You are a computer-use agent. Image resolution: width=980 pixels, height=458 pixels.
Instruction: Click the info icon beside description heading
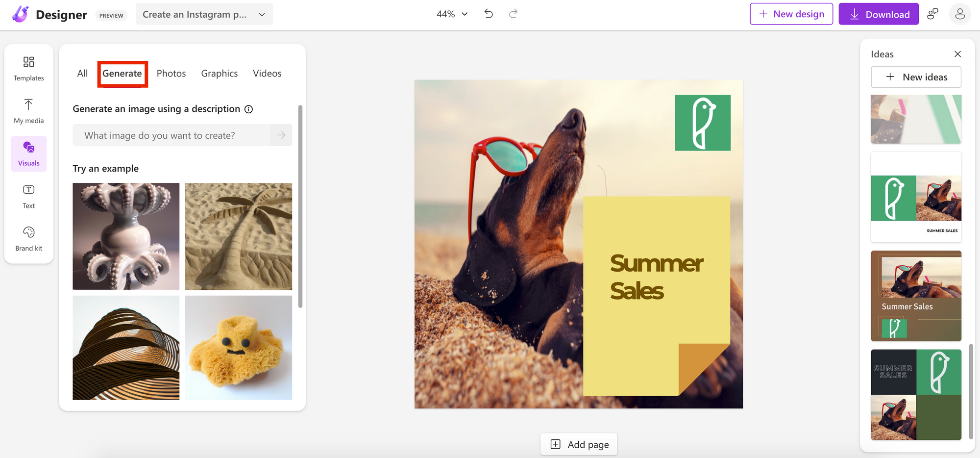click(x=249, y=109)
